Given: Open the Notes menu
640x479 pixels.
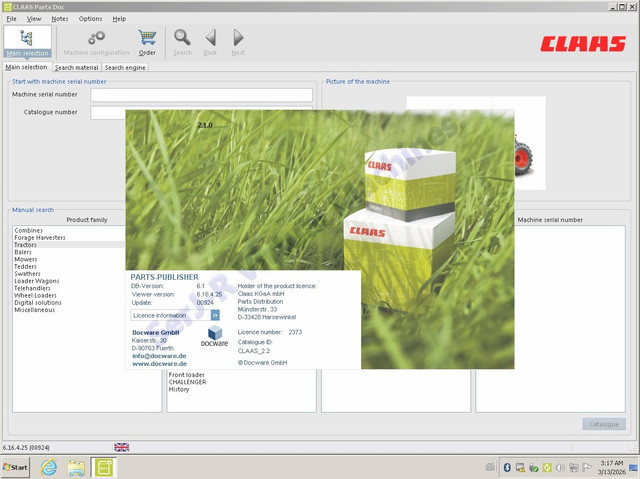Looking at the screenshot, I should pos(60,19).
